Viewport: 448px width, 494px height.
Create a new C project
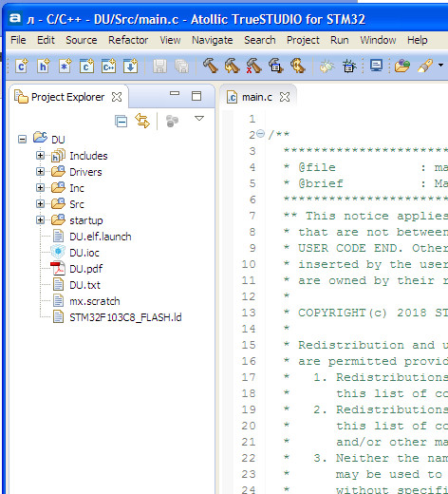86,66
